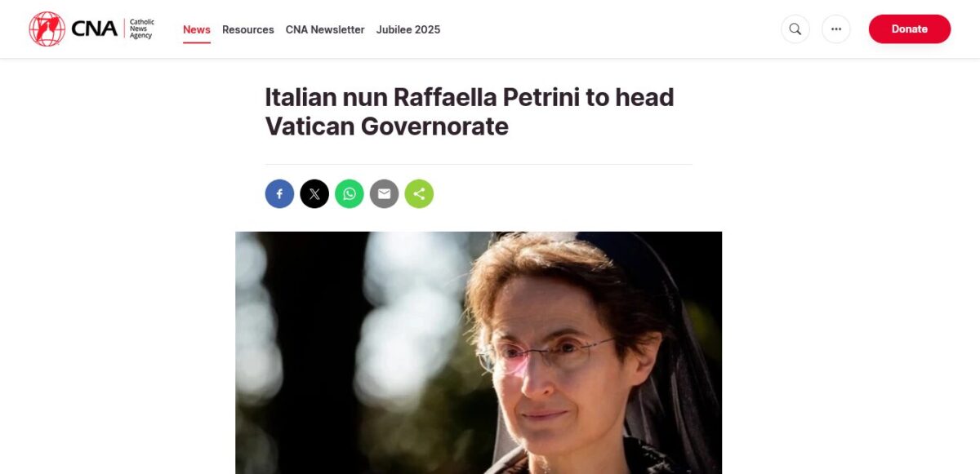Open the three-dot more options menu
This screenshot has height=474, width=980.
836,29
